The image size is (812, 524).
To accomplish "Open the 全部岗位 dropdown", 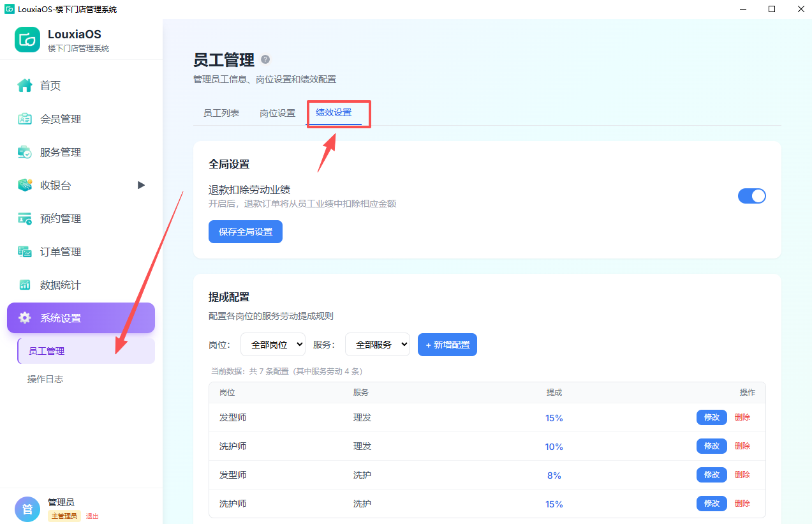I will 273,345.
